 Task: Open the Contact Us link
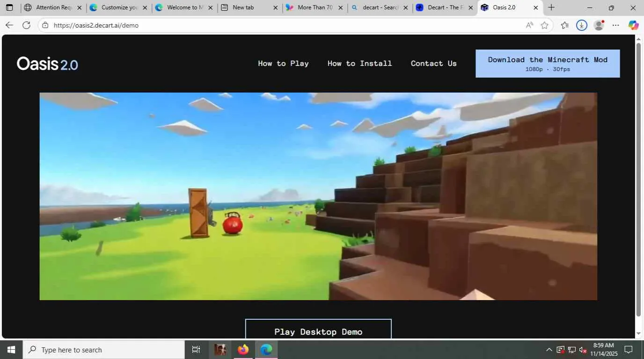(x=433, y=64)
